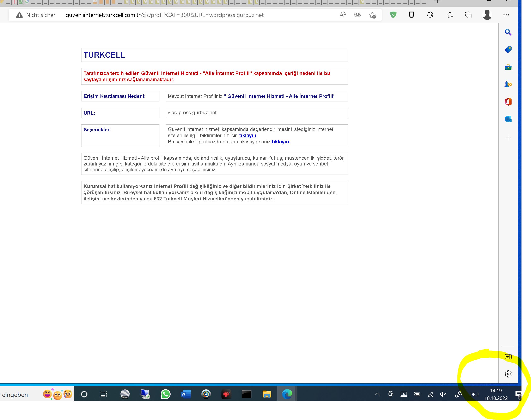Click first tıklayın link for bildirimleriniz

[248, 136]
